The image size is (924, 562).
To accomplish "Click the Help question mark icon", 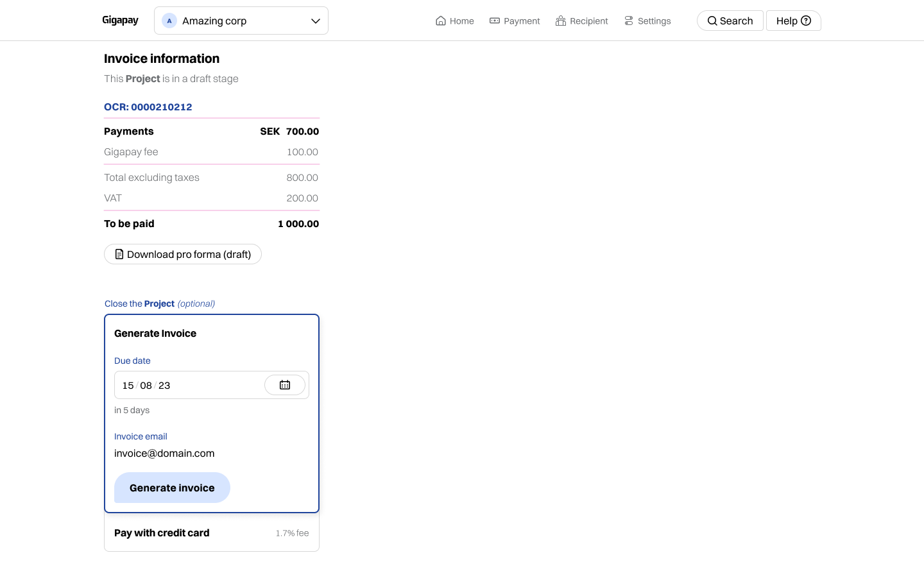I will [x=806, y=21].
